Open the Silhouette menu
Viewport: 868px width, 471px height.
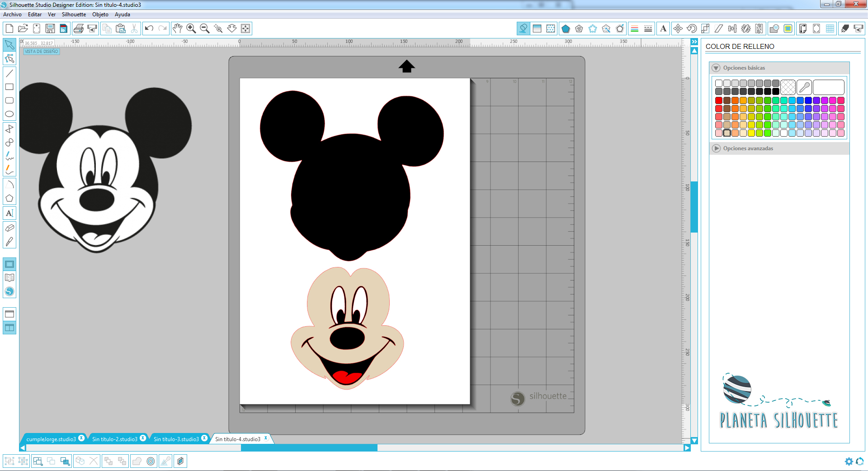point(74,14)
